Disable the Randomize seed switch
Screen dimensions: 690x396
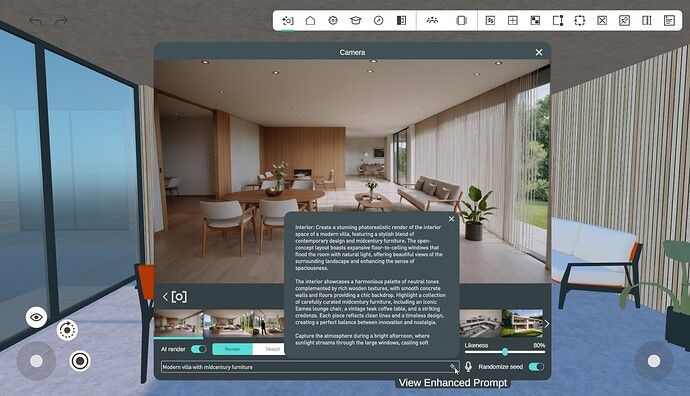[x=536, y=367]
